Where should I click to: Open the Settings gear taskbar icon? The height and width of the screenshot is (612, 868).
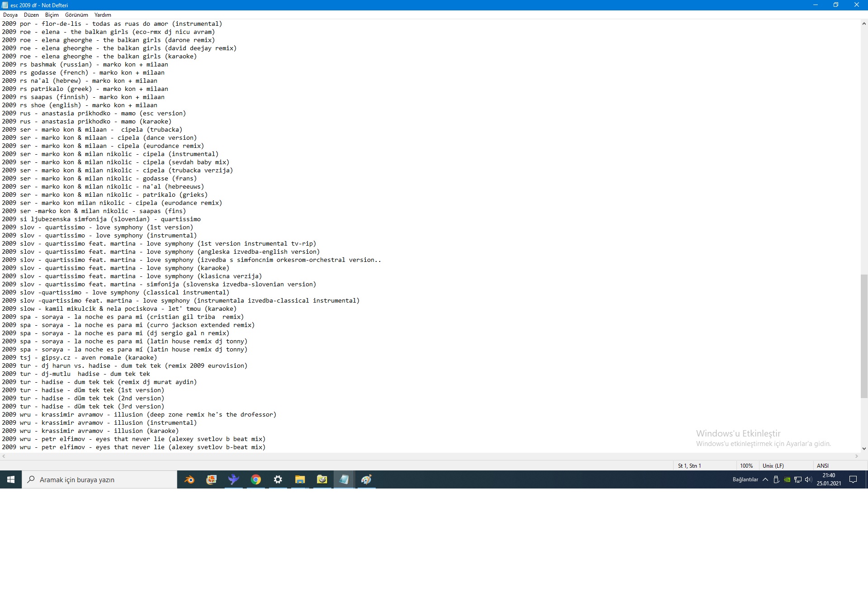click(278, 479)
